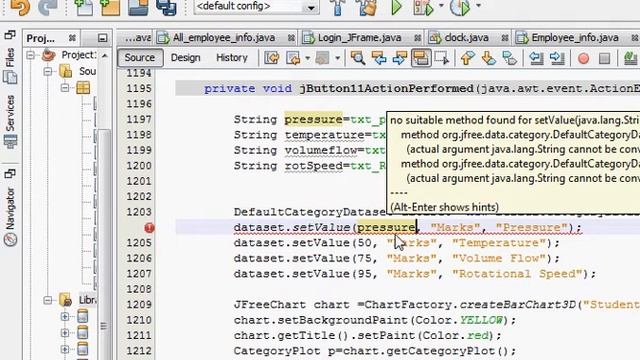
Task: Switch to the Design view
Action: coord(186,58)
